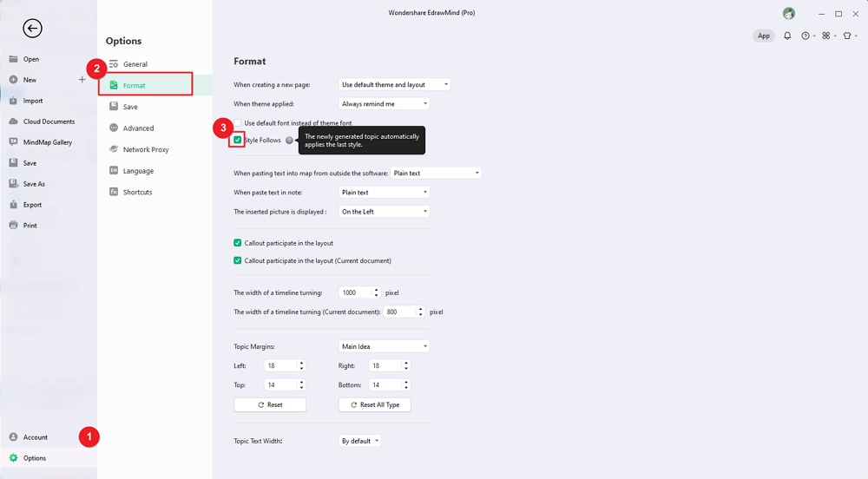
Task: Open the new page theme dropdown
Action: (x=395, y=85)
